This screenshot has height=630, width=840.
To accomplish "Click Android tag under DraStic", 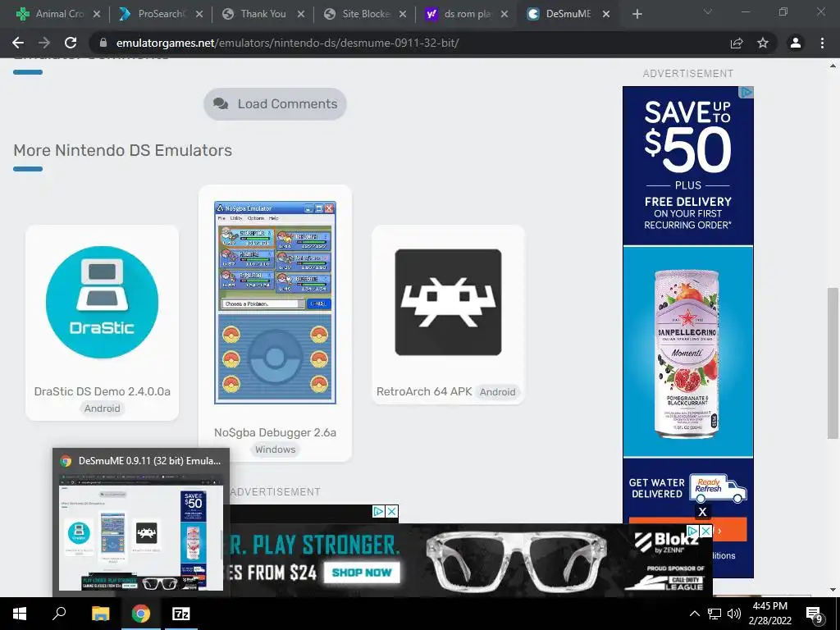I will click(103, 409).
